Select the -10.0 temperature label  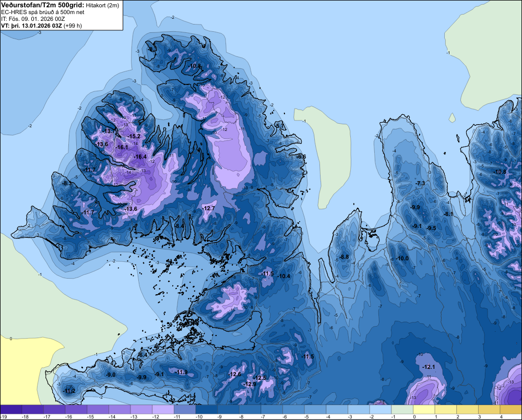[x=402, y=258]
